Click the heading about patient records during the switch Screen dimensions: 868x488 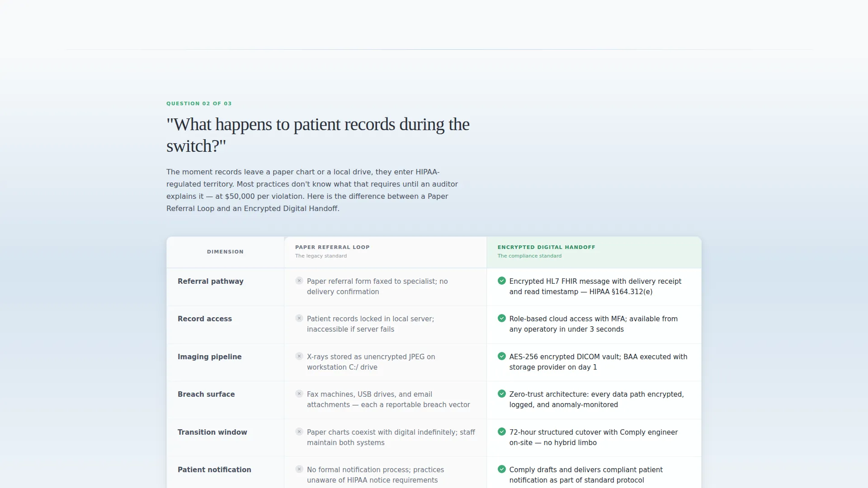click(x=318, y=135)
